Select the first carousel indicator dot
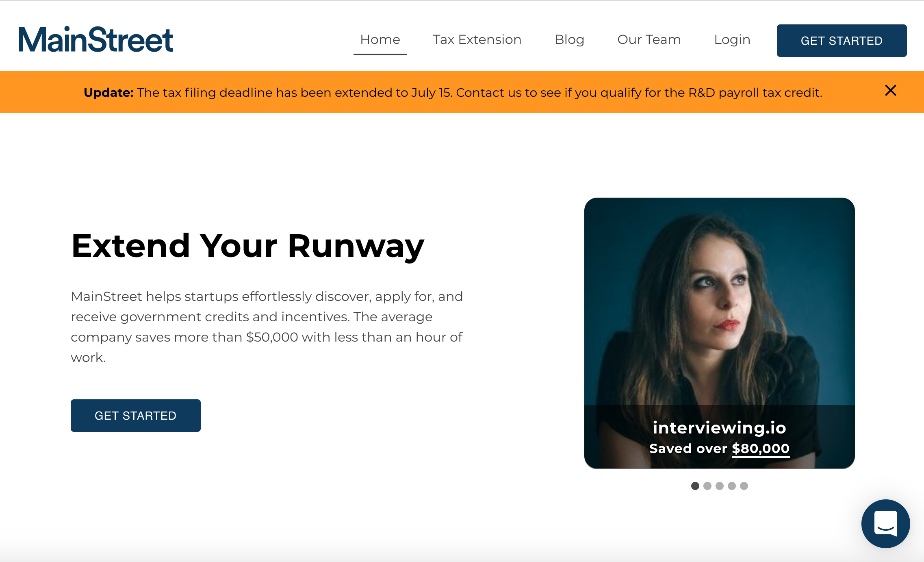 point(694,486)
